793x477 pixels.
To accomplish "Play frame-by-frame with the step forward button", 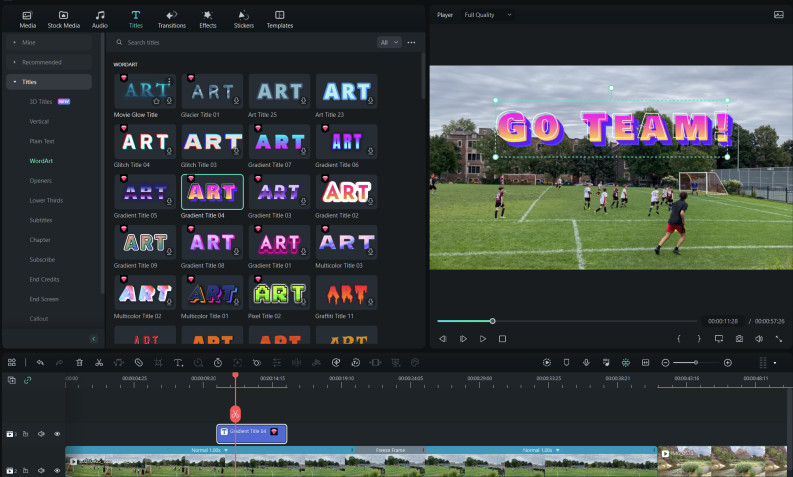I will (x=463, y=339).
